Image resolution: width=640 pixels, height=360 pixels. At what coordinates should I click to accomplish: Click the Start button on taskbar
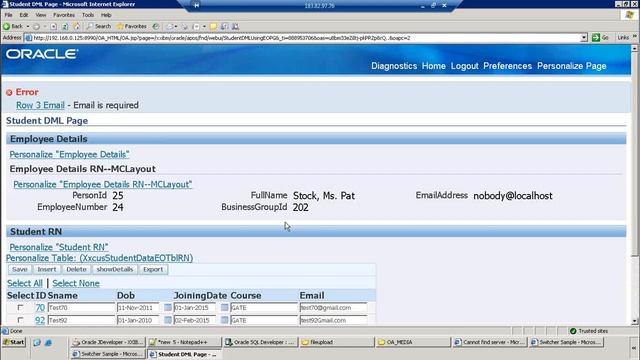pos(14,342)
